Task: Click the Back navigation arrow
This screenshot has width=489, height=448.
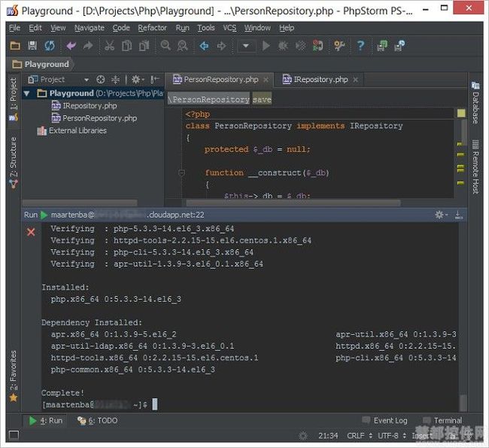Action: 204,46
